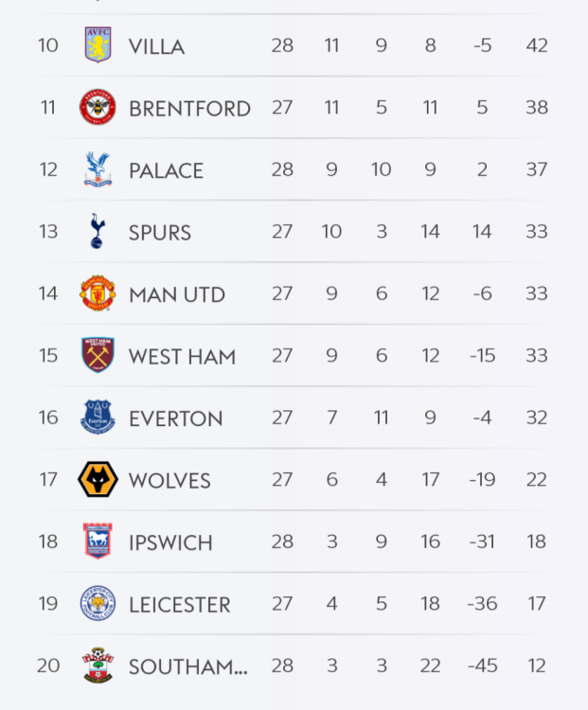Click the MAN UTD team name
This screenshot has width=588, height=710.
click(x=176, y=294)
